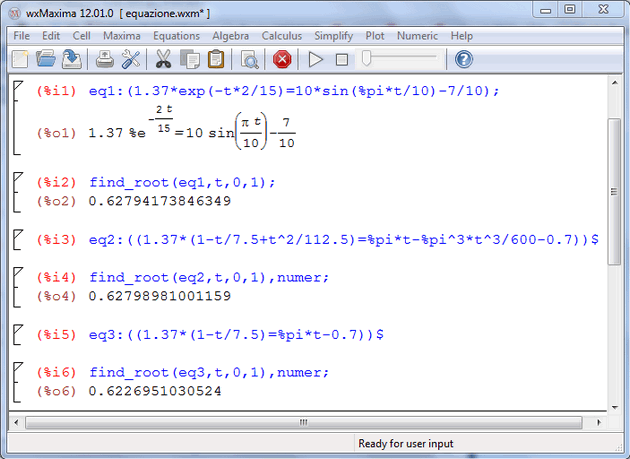Viewport: 630px width, 459px height.
Task: Click the Open file folder icon
Action: (46, 59)
